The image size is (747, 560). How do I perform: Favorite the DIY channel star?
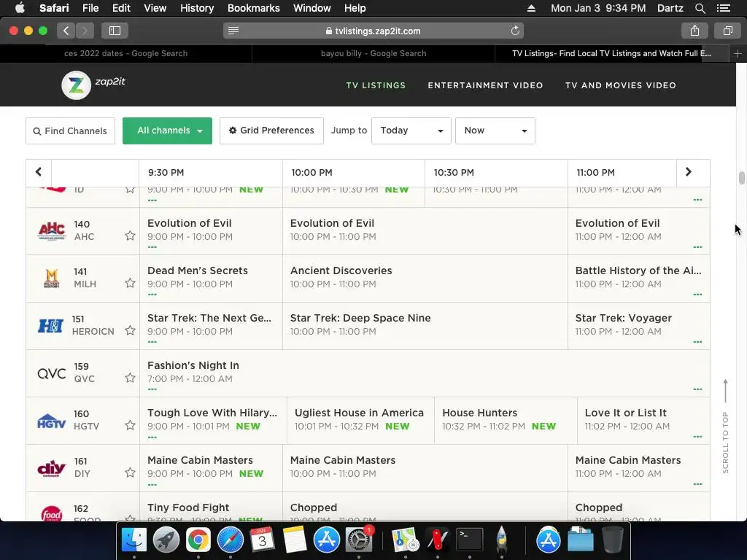[x=130, y=472]
